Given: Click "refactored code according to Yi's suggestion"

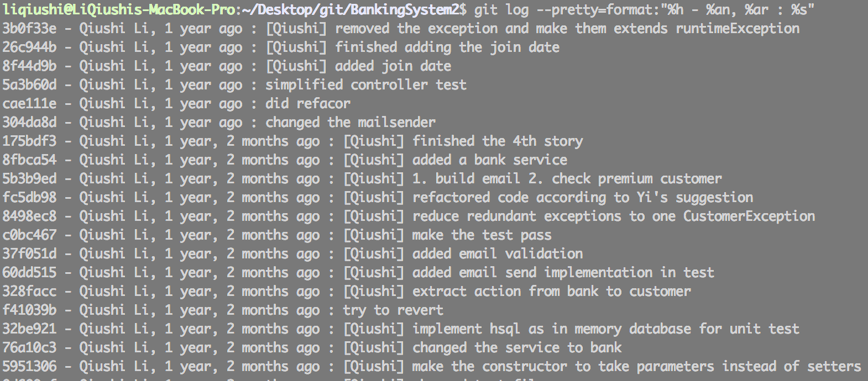Looking at the screenshot, I should [582, 198].
